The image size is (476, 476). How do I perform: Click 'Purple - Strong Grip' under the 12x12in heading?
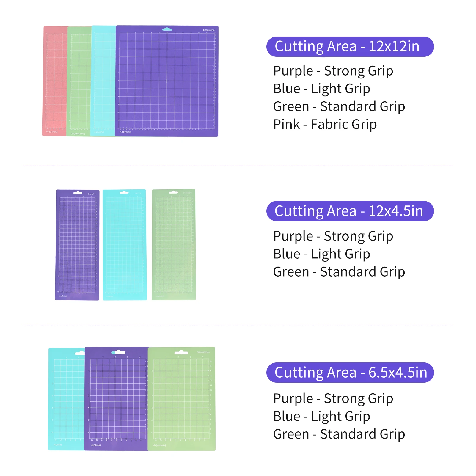point(333,71)
